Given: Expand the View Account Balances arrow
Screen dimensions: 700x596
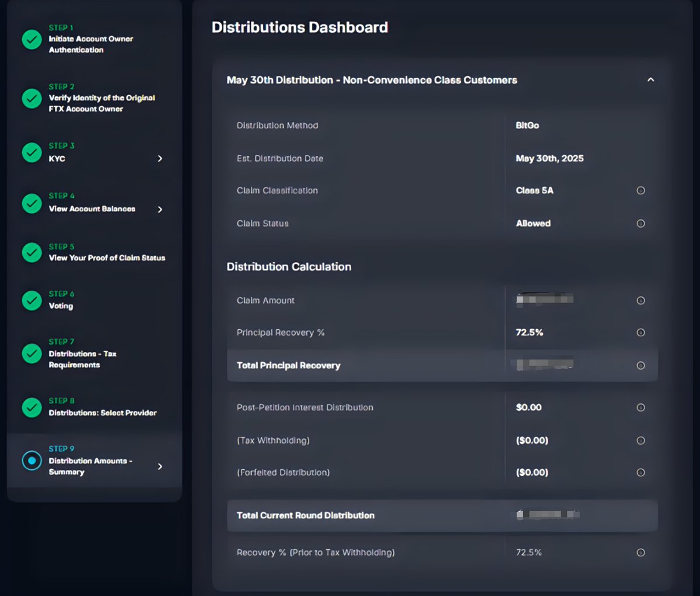Looking at the screenshot, I should click(x=160, y=210).
